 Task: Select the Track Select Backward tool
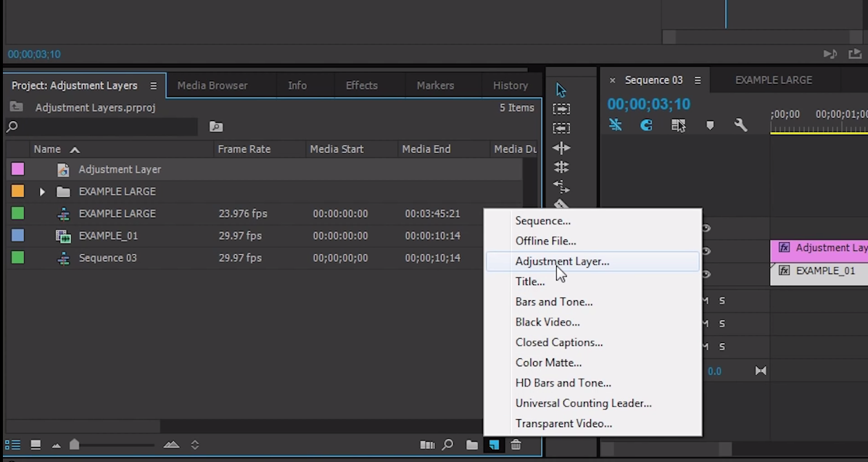[x=561, y=128]
